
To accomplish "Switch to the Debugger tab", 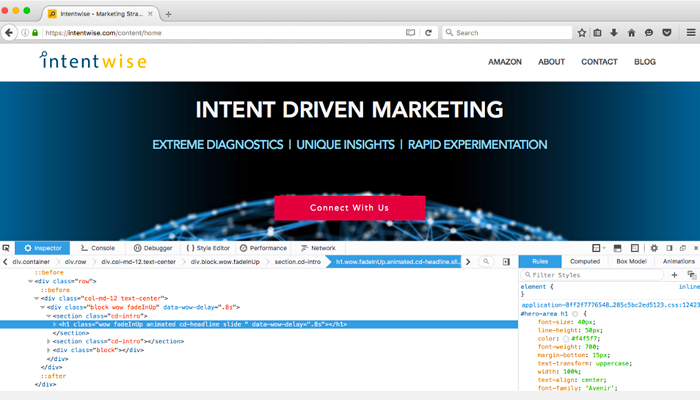I will (153, 248).
